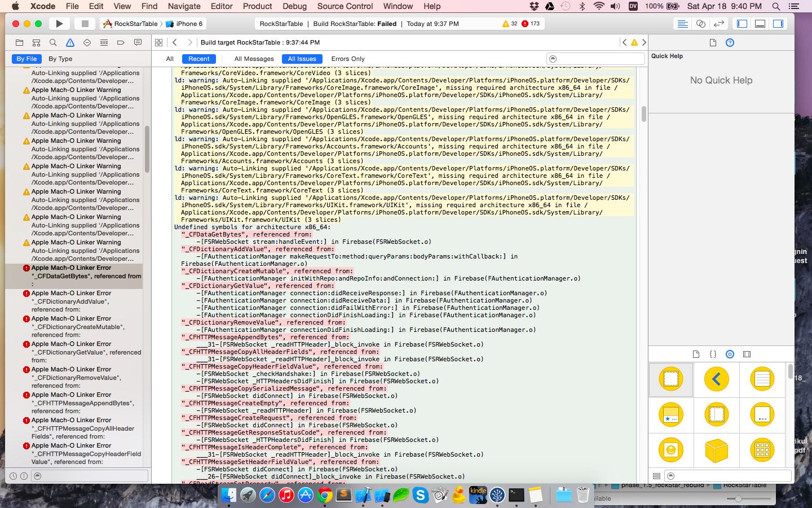Show the standard editor
Viewport: 812px width, 508px height.
tap(682, 24)
